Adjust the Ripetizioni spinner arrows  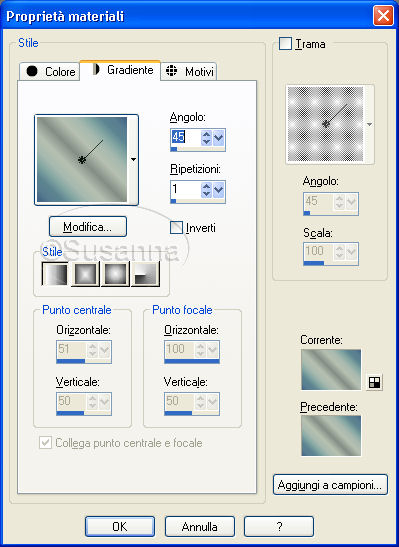(206, 189)
